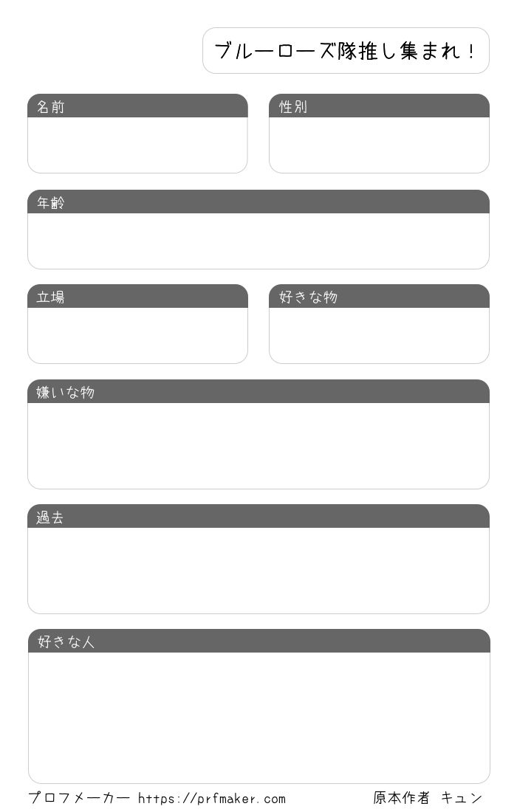Click the 立場 header label
This screenshot has width=517, height=812.
click(51, 297)
